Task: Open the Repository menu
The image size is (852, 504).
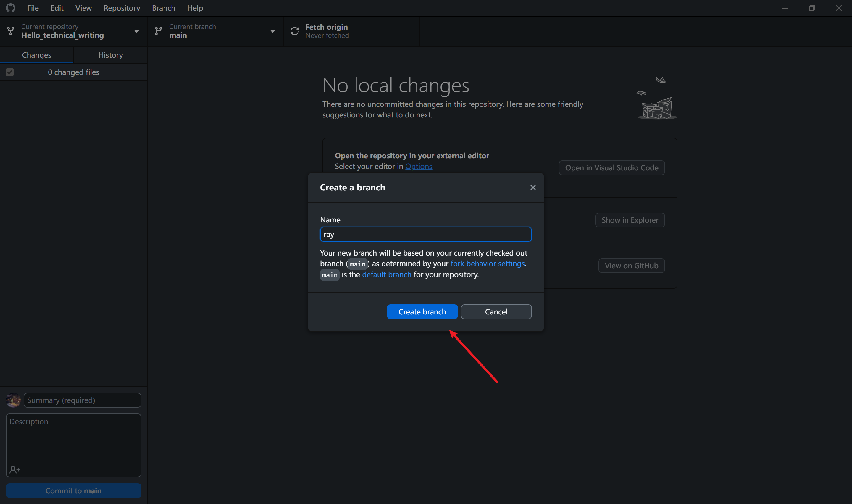Action: pyautogui.click(x=122, y=8)
